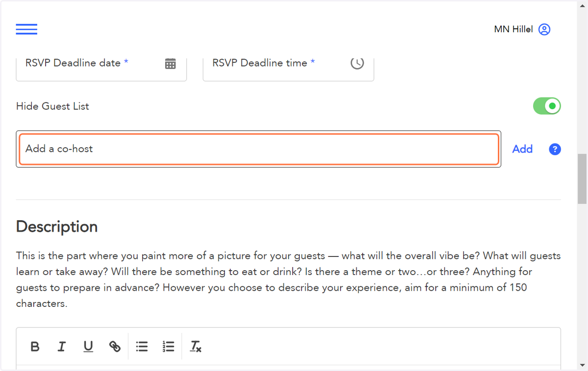This screenshot has width=588, height=371.
Task: Open the MN Hillel account name
Action: pos(514,29)
